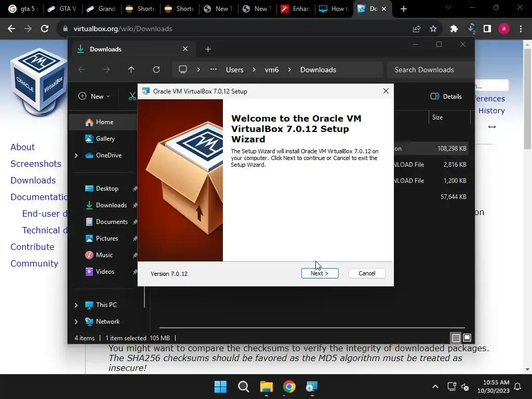The height and width of the screenshot is (399, 532).
Task: Toggle Chrome side panel icon
Action: tap(487, 29)
